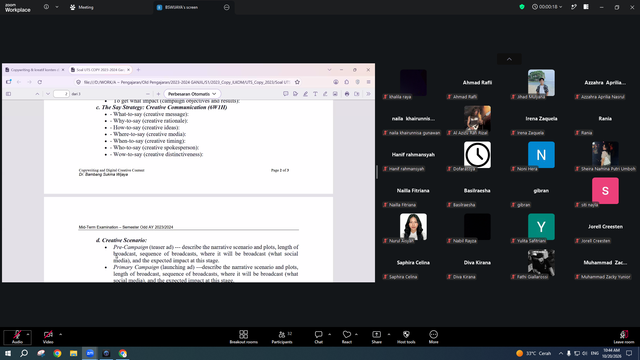
Task: Open PDF tools double-arrow menu
Action: coord(368,94)
